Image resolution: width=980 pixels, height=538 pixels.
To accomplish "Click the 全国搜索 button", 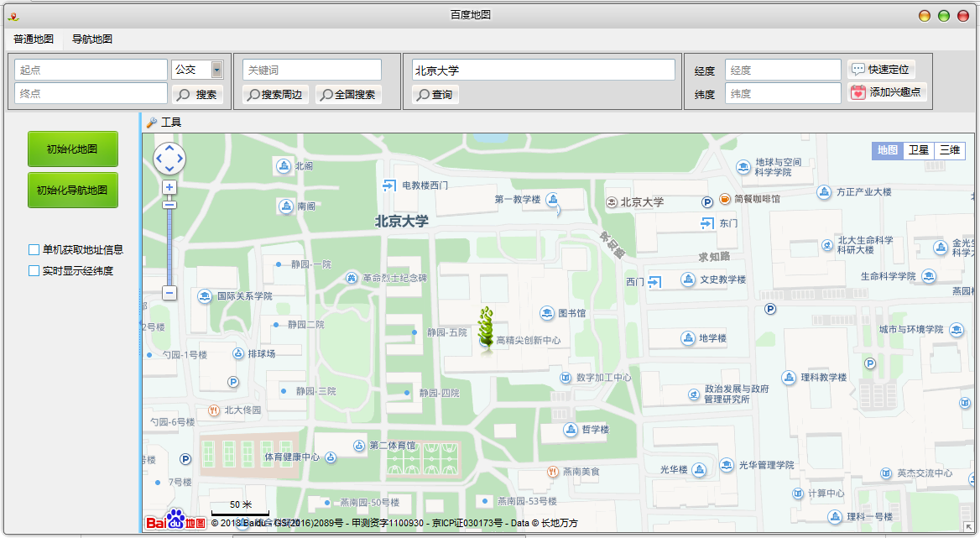I will coord(348,95).
